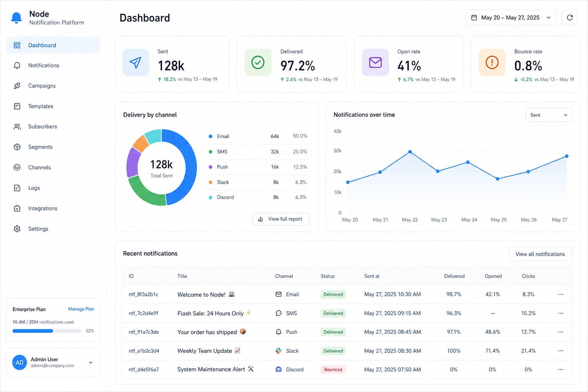Open more options for ntf_91a7c3de row

[x=561, y=332]
